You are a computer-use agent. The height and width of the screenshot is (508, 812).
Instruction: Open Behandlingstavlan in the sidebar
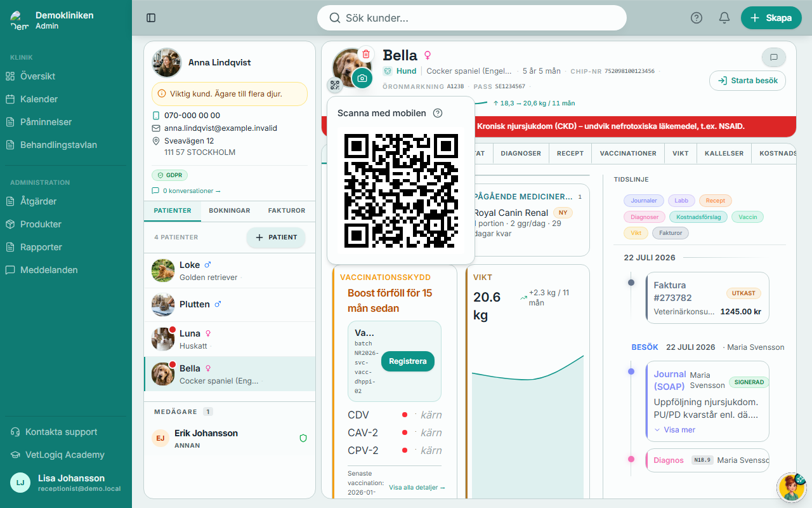click(66, 145)
